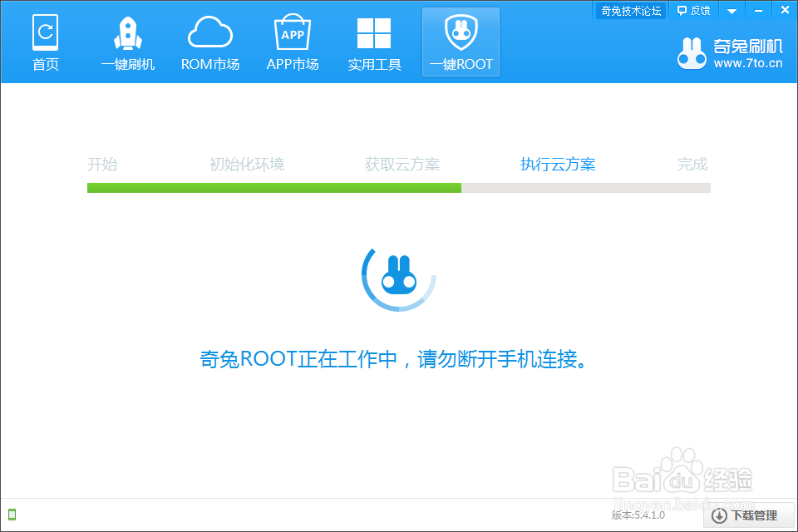The height and width of the screenshot is (532, 798).
Task: Click the 奇兔刷机 rabbit logo
Action: point(692,53)
